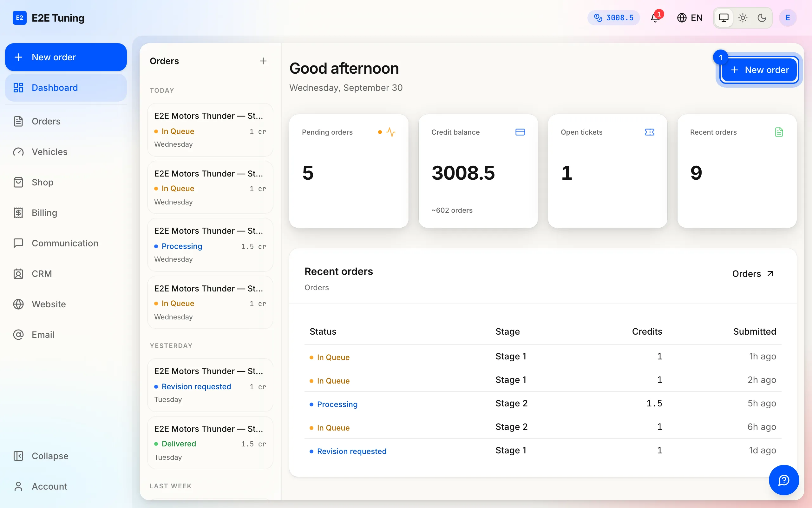This screenshot has width=812, height=508.
Task: Click the 6h ago In Queue row
Action: coord(543,427)
